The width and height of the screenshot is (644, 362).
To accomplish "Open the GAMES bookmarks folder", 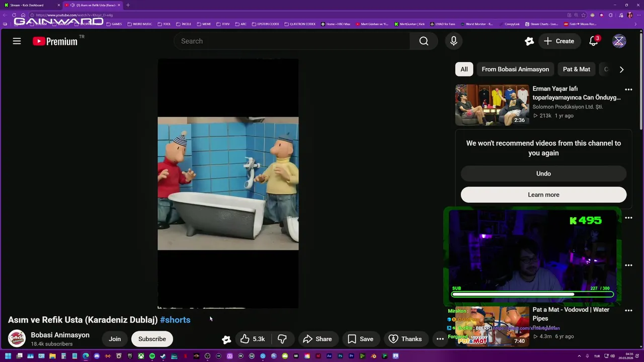I will click(x=114, y=24).
